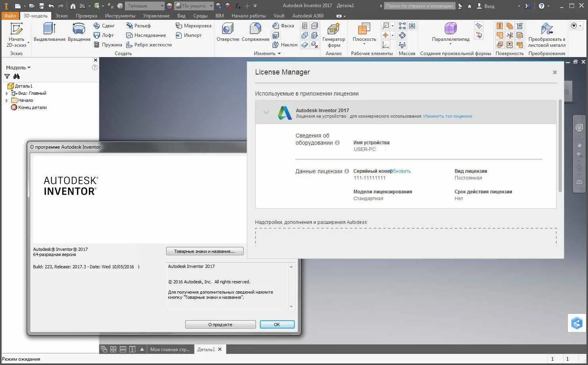Open the Плоскость dropdown arrow
Screen dimensions: 588x365
364,44
